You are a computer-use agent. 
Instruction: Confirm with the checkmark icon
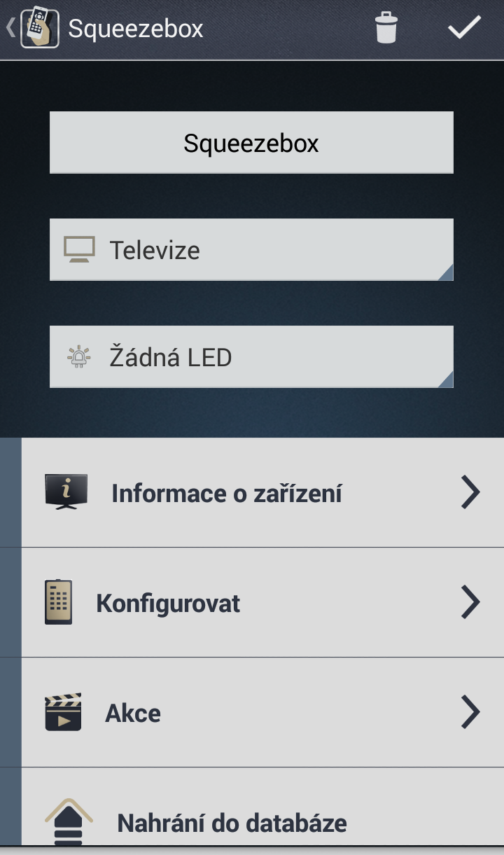(x=464, y=28)
